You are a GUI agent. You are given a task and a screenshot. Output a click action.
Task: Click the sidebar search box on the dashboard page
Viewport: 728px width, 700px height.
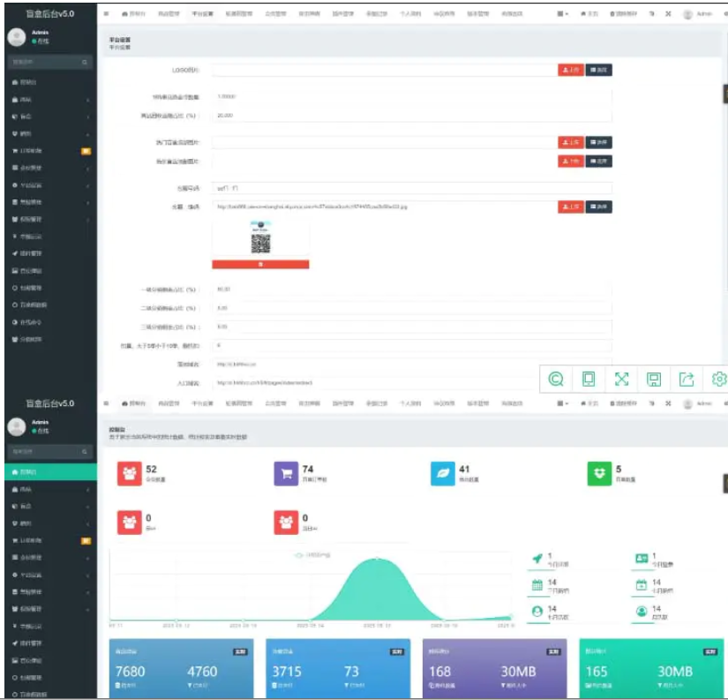(x=49, y=451)
